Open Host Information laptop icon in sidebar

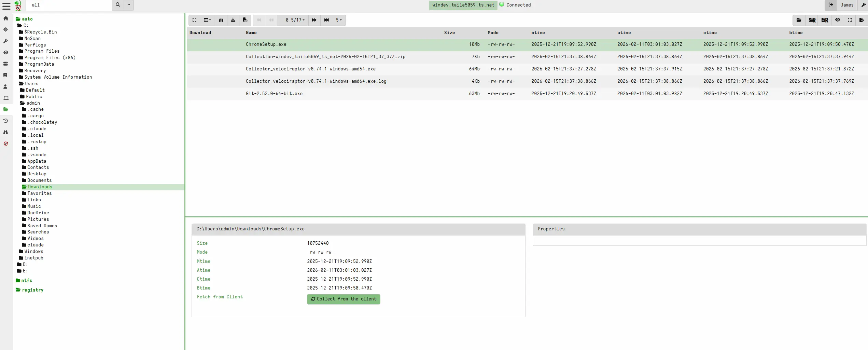click(6, 98)
